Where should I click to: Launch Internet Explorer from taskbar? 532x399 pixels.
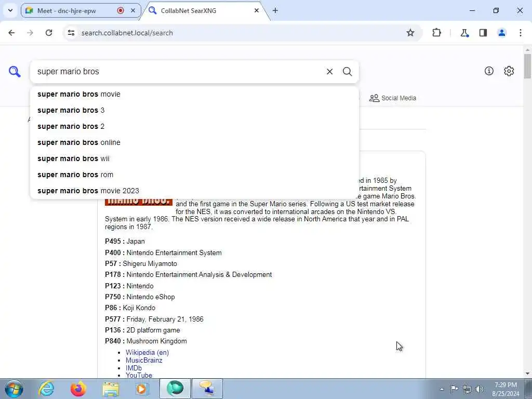pos(46,389)
